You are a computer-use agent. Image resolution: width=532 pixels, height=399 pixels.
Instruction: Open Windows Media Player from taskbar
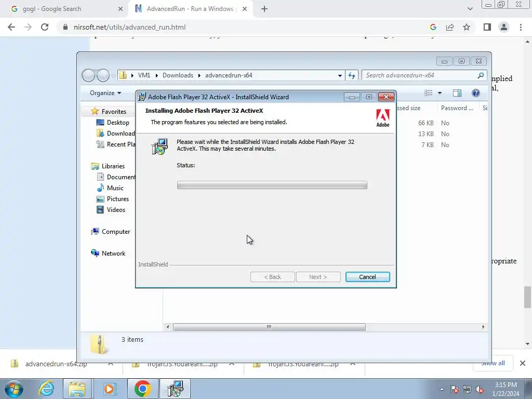point(109,389)
